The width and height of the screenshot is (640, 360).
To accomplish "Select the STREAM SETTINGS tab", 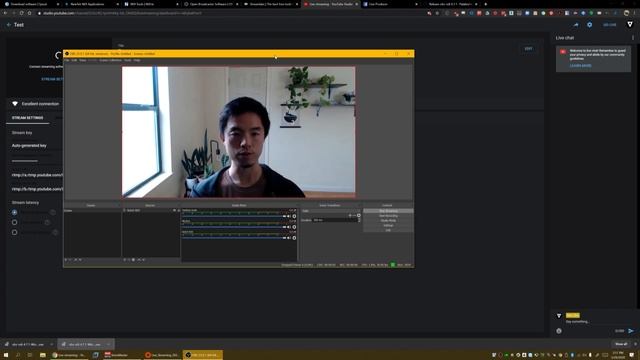I will (27, 118).
